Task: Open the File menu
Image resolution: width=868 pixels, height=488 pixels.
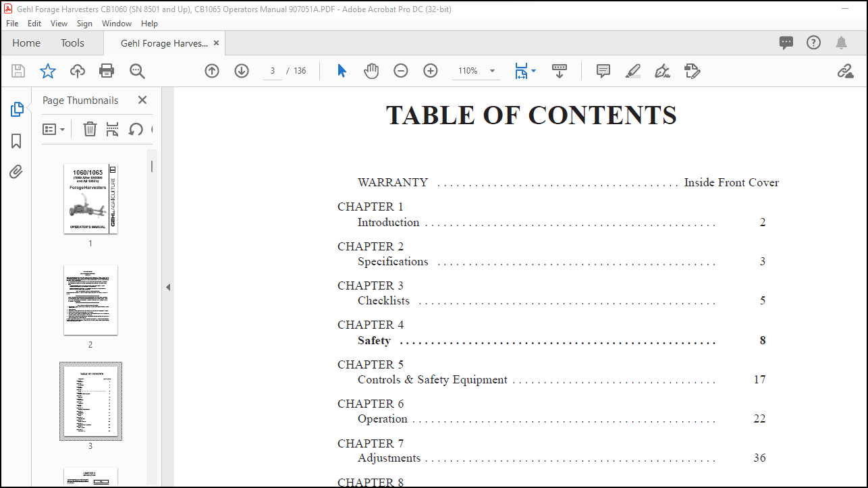Action: tap(12, 23)
